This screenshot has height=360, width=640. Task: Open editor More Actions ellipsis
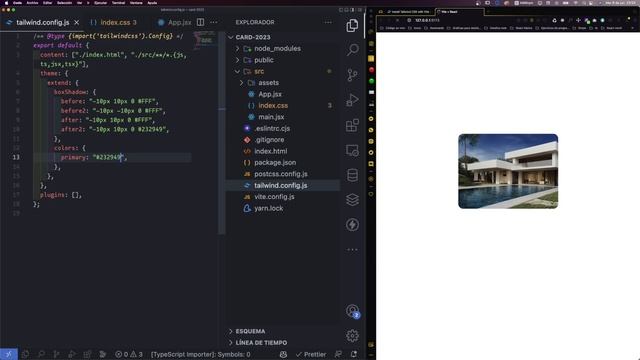213,22
